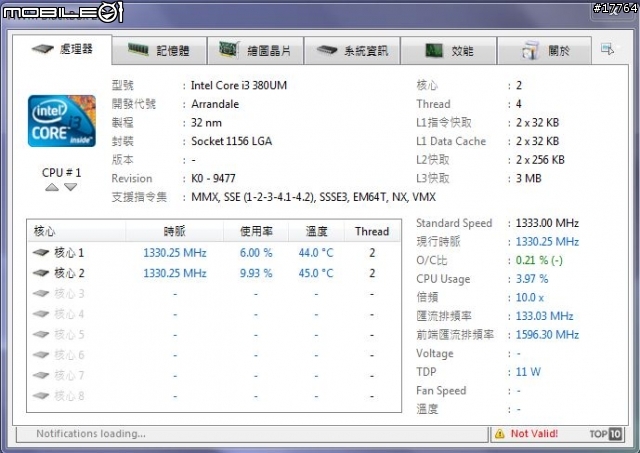
Task: Click the 2 x 256 KB L2 value
Action: pyautogui.click(x=540, y=160)
